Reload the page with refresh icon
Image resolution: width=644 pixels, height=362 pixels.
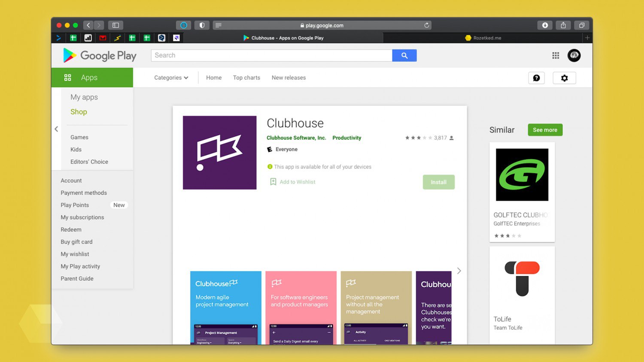[x=426, y=25]
